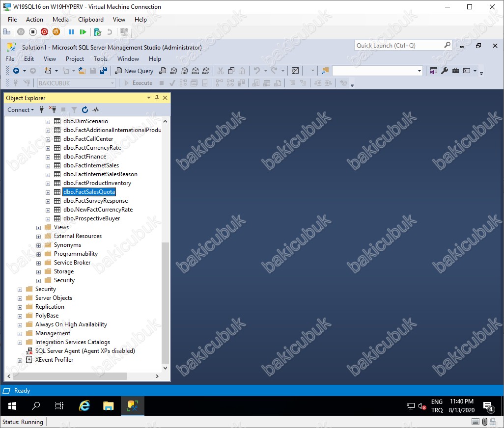Screen dimensions: 504x428
Task: Click the Find in Files icon
Action: [x=325, y=71]
